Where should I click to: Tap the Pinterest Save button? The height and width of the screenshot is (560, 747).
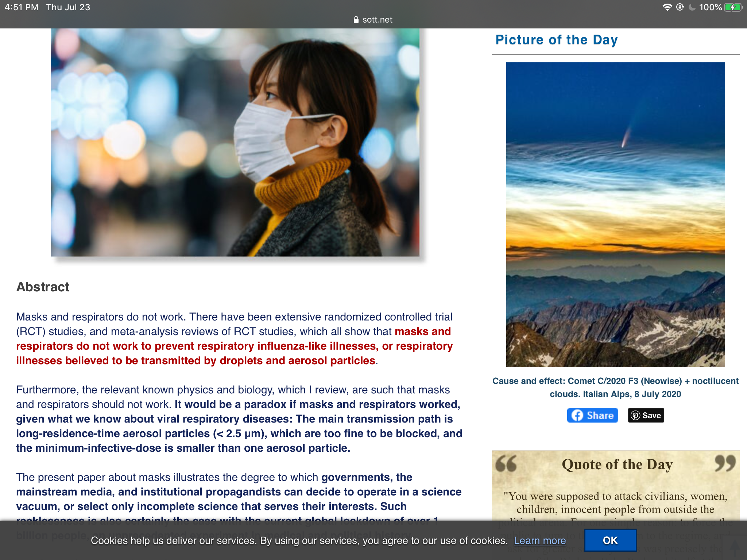tap(646, 415)
